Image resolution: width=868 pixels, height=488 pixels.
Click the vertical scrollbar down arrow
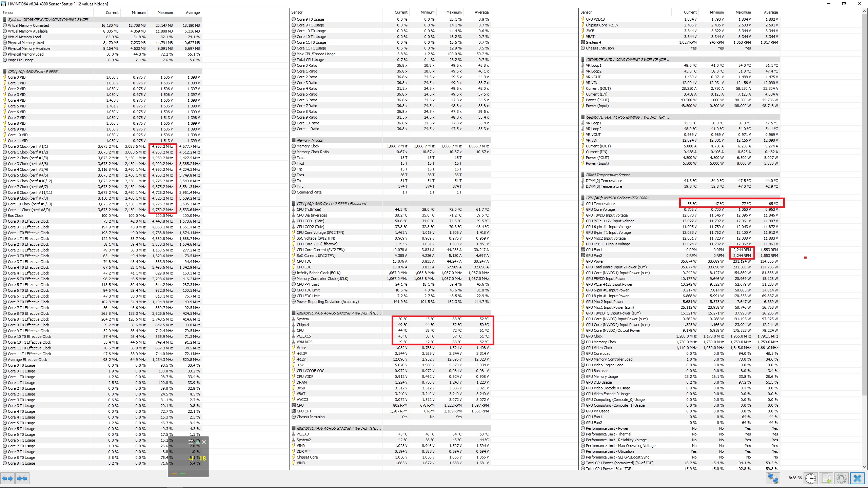(864, 467)
